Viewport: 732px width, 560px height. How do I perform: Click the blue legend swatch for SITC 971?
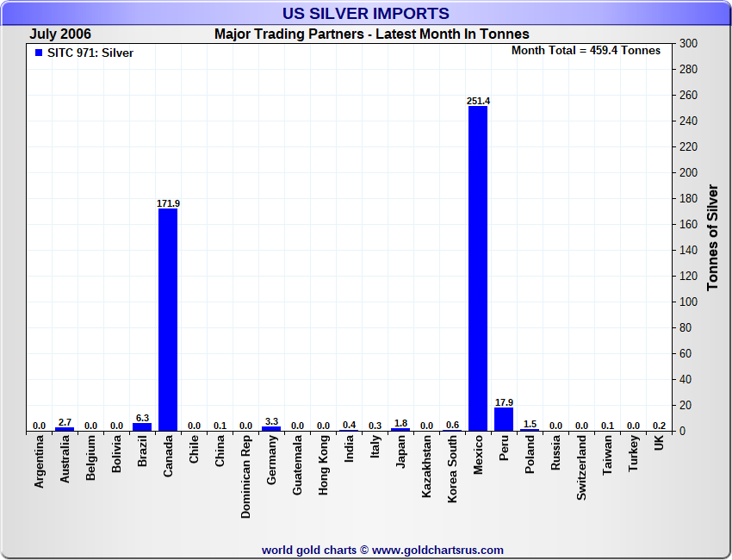(x=38, y=53)
